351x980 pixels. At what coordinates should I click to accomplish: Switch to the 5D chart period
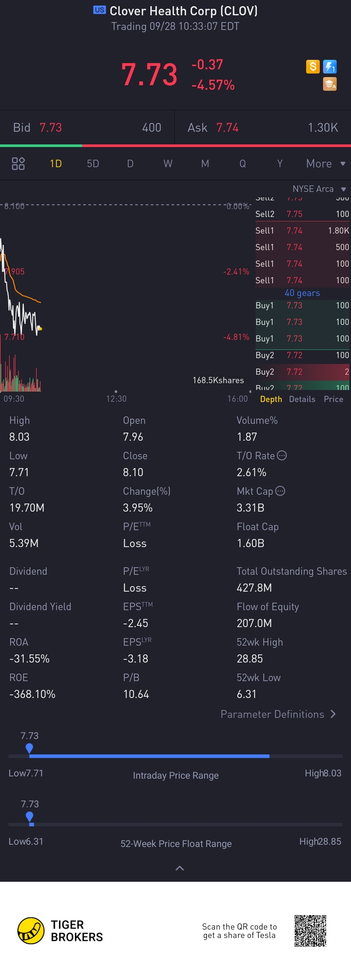click(x=93, y=164)
